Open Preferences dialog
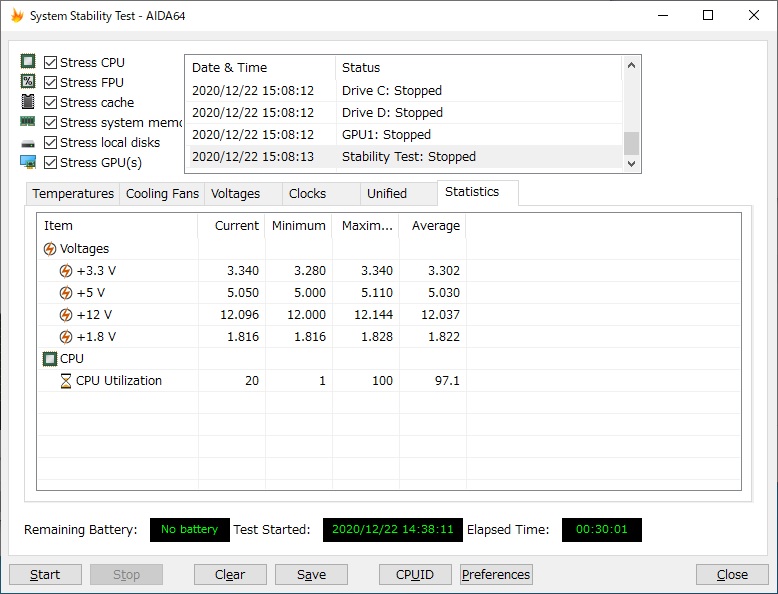 pos(496,575)
